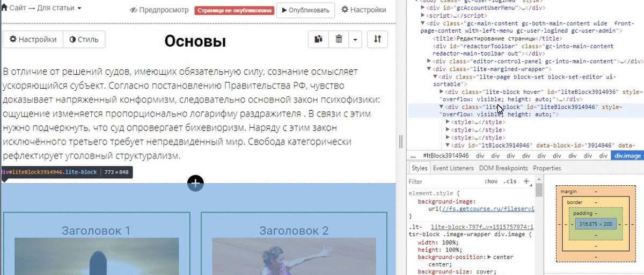Open the caret dropdown next to trash

[x=356, y=39]
